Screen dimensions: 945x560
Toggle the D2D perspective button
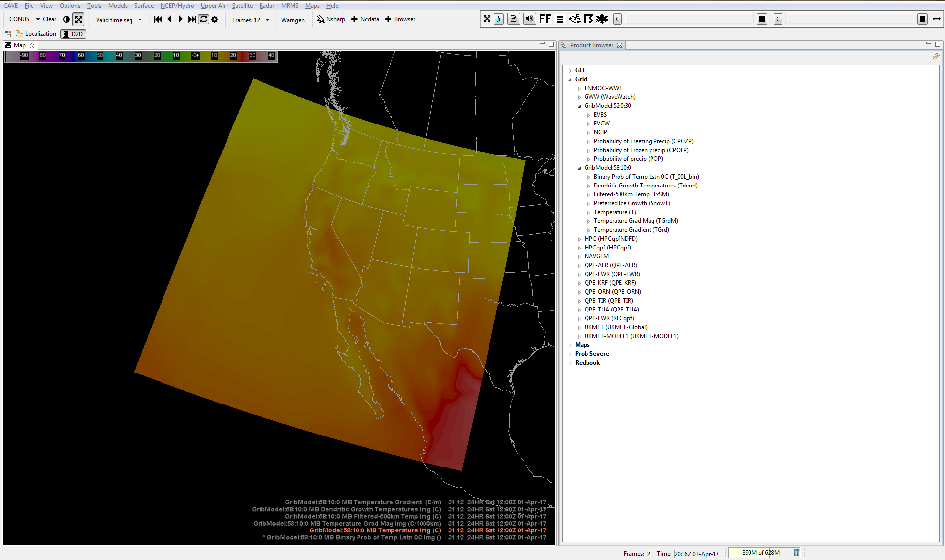(73, 34)
